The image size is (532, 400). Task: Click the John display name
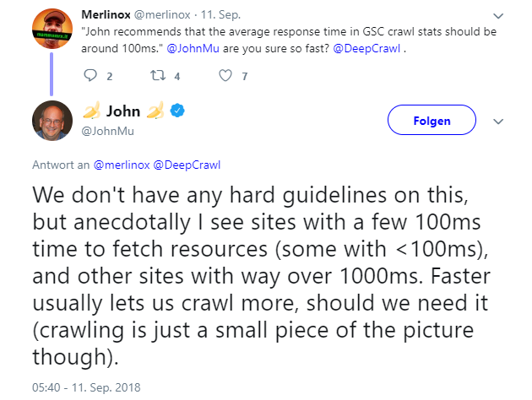click(123, 111)
